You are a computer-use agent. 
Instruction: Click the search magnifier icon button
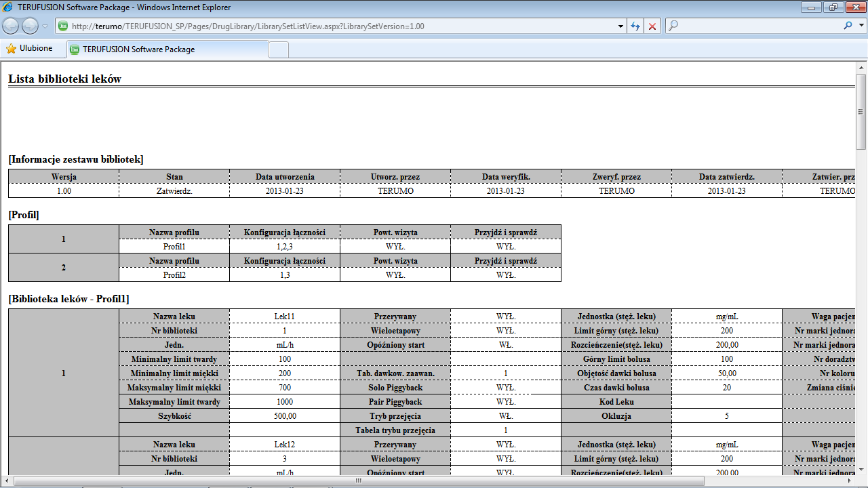click(848, 26)
